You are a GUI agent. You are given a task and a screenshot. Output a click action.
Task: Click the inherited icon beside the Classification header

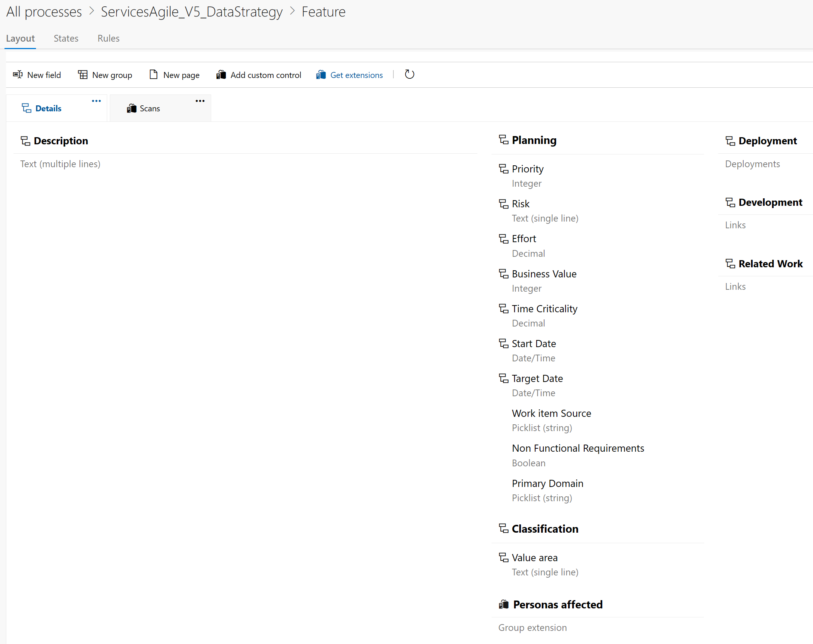point(503,528)
